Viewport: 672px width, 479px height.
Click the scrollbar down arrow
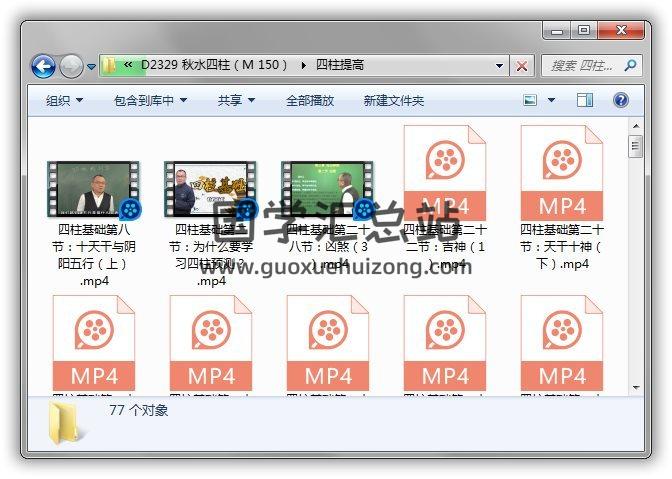[636, 388]
